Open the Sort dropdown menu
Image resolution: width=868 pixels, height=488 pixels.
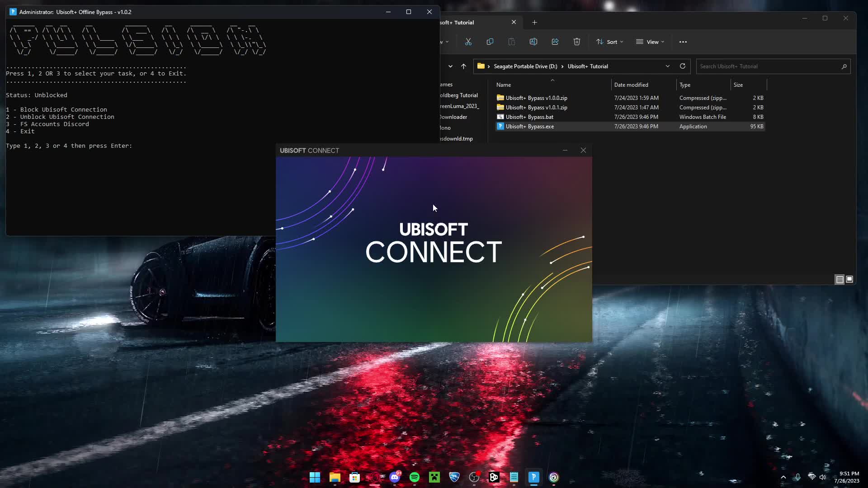[609, 42]
